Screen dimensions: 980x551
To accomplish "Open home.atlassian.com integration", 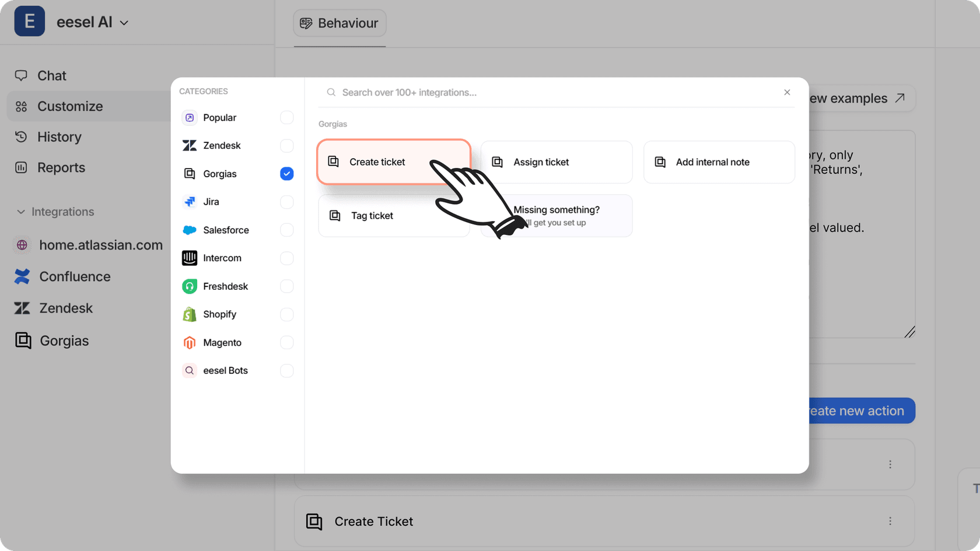I will click(x=89, y=245).
